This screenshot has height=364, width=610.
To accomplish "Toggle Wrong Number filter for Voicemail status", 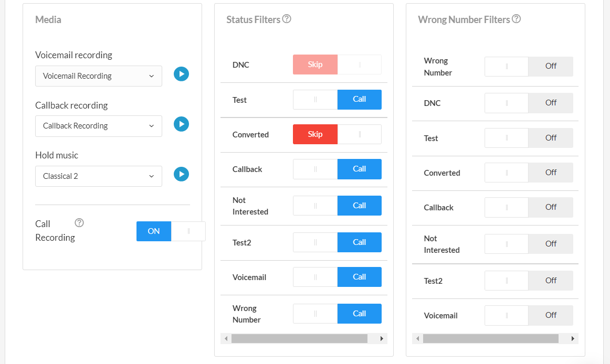I will 529,315.
